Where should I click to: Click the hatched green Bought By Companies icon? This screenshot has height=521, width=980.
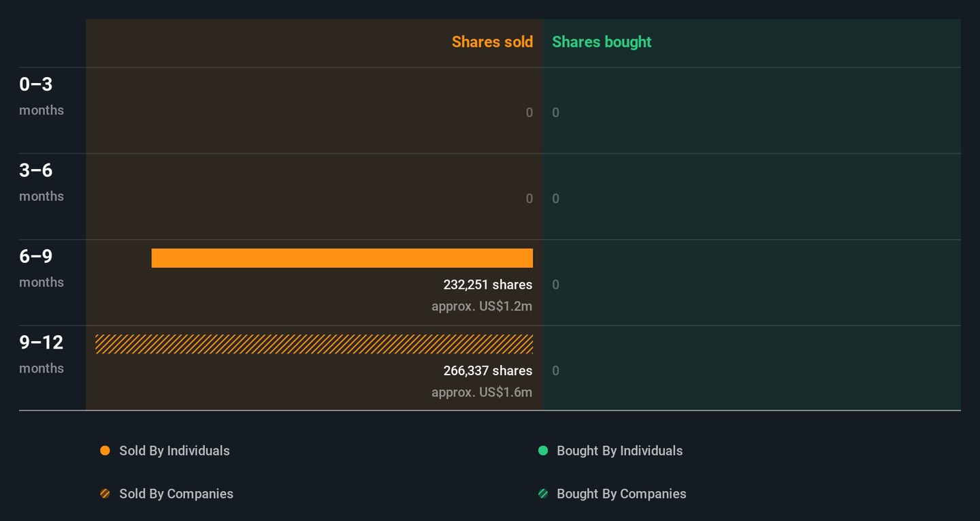[x=543, y=494]
